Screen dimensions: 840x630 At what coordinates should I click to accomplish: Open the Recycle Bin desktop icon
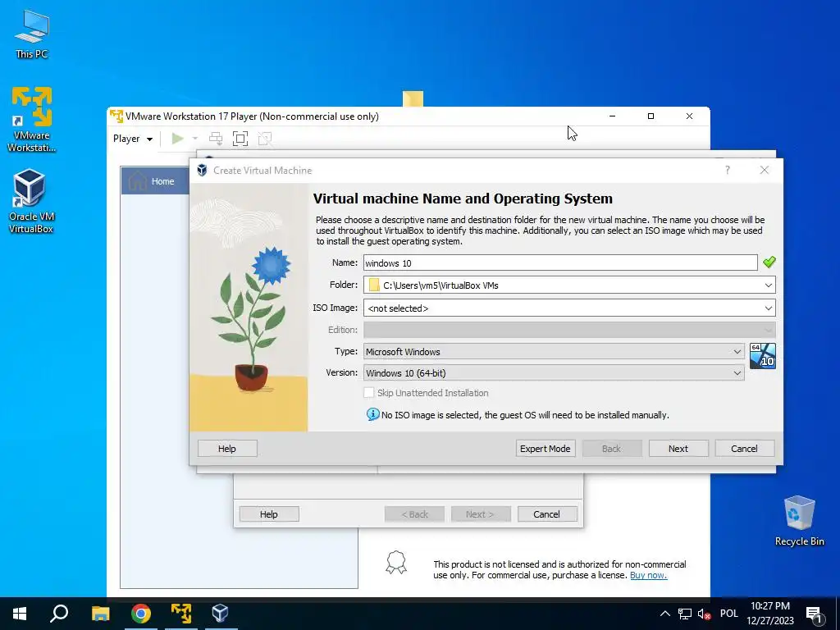799,521
